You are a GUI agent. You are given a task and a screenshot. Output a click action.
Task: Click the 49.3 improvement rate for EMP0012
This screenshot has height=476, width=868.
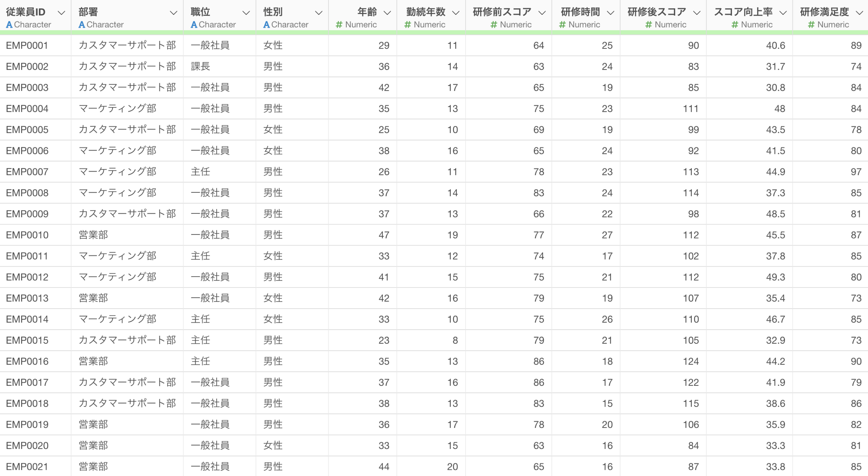coord(750,277)
